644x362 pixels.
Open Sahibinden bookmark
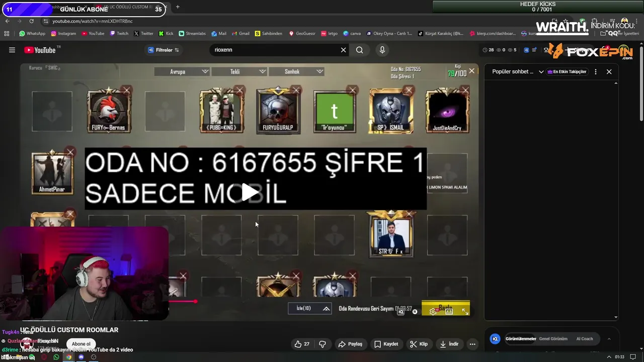[x=269, y=34]
